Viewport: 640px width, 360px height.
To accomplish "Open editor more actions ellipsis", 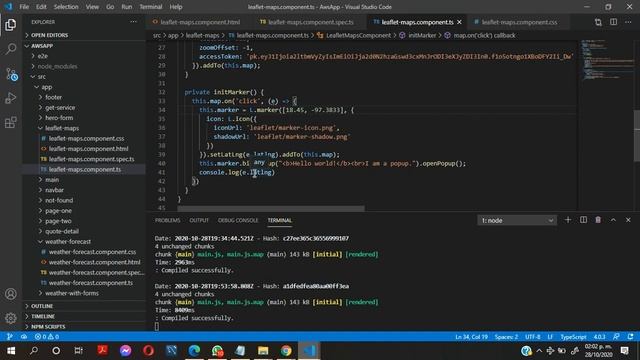I will pyautogui.click(x=628, y=22).
